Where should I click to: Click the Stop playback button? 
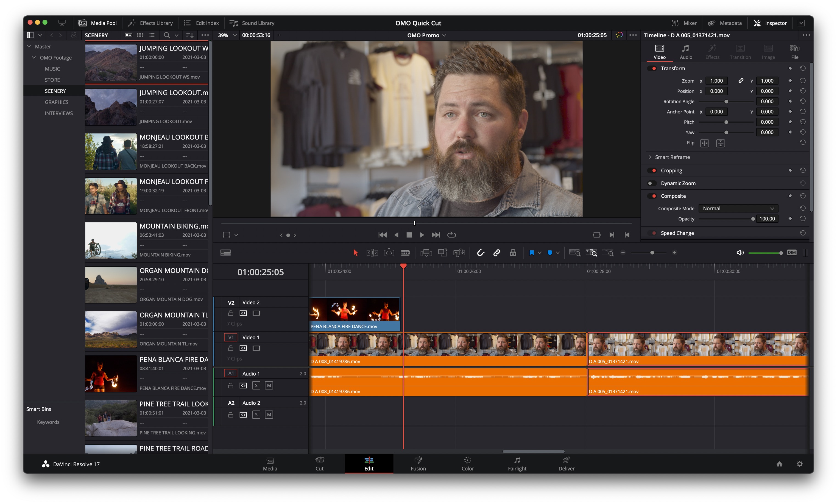(x=409, y=235)
